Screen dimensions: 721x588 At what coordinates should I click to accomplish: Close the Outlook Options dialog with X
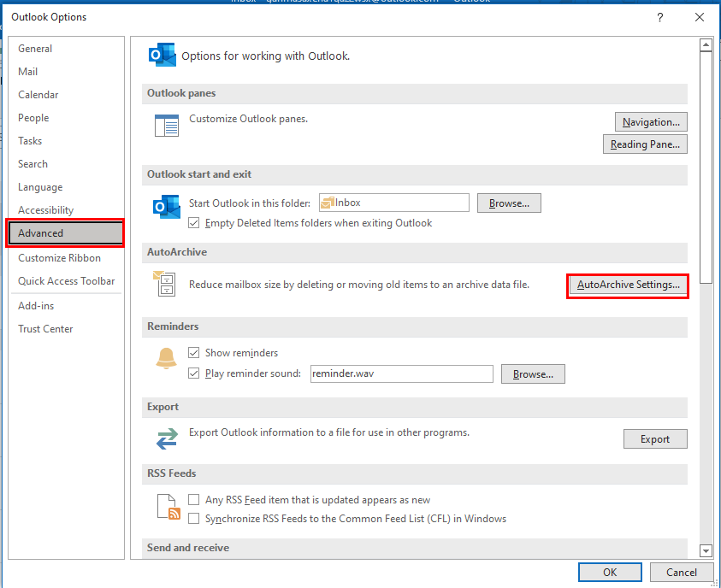pos(700,17)
